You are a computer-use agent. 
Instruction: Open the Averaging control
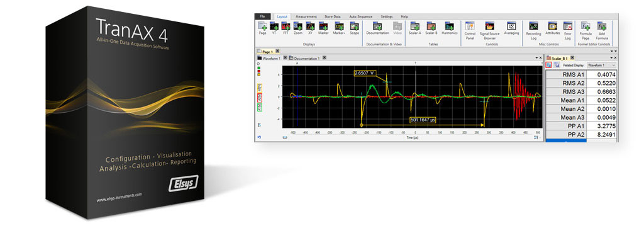click(x=511, y=28)
